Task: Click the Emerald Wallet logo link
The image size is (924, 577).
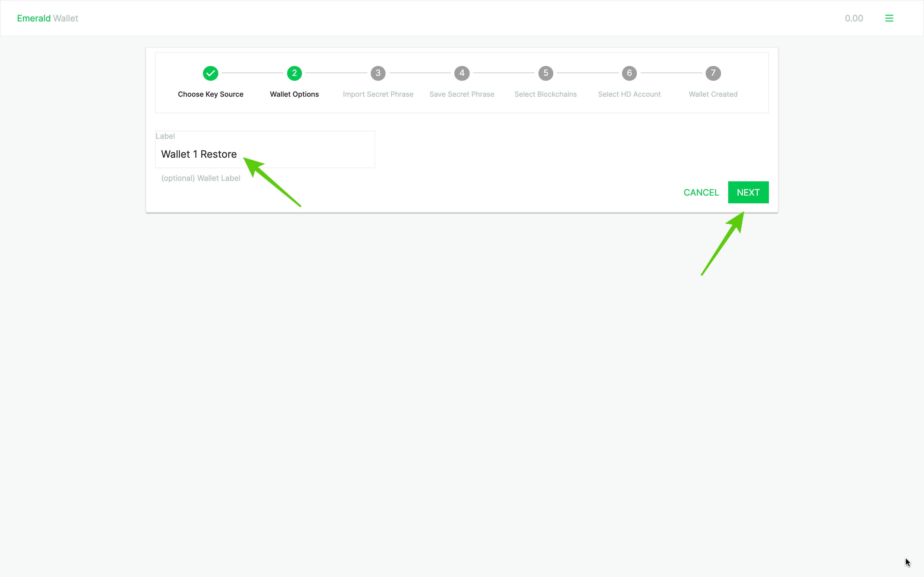Action: tap(47, 18)
